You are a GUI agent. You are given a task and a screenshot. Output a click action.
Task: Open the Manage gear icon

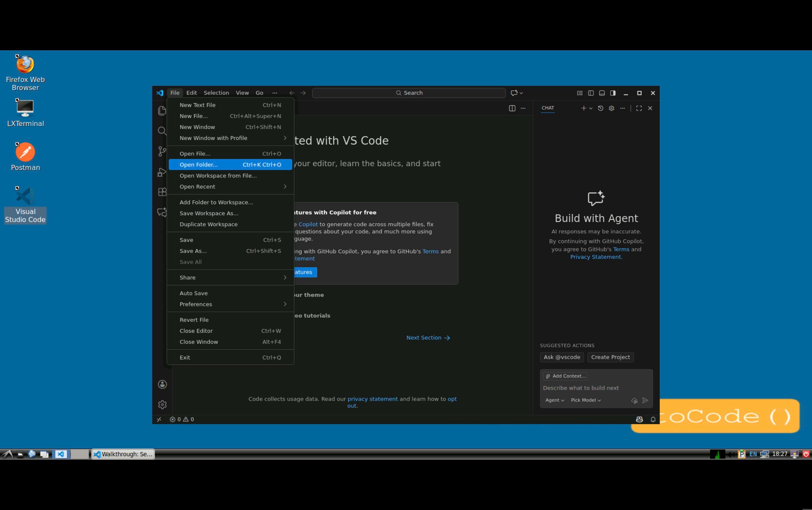162,404
